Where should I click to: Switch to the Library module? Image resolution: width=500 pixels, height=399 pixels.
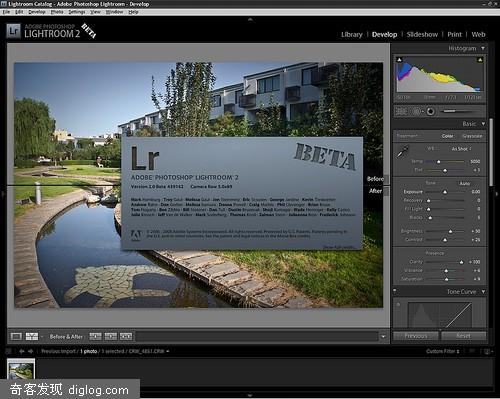(352, 35)
